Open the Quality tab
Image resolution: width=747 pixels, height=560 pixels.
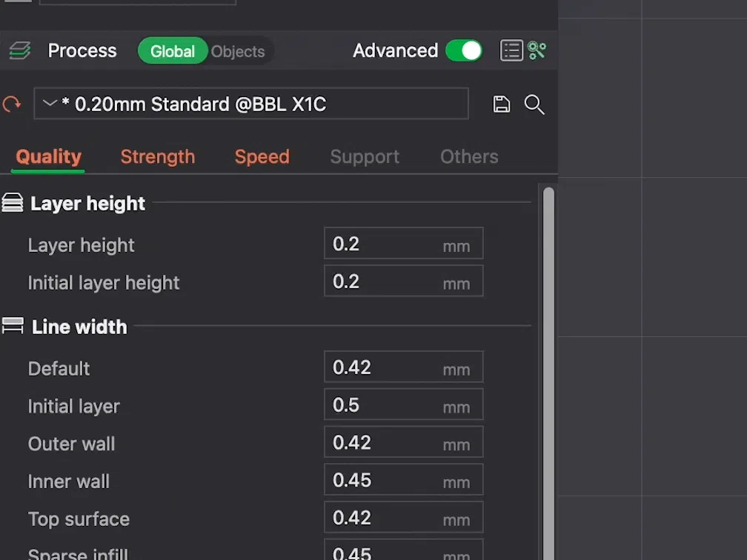(x=48, y=157)
